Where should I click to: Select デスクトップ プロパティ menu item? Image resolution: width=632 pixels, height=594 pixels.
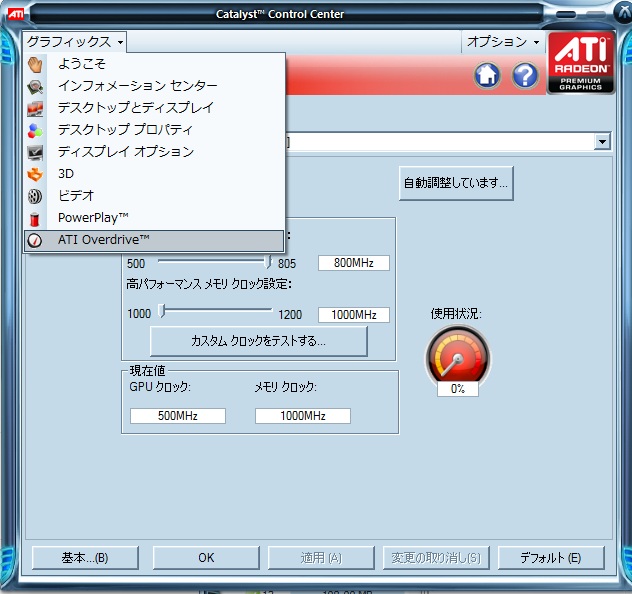[x=154, y=130]
